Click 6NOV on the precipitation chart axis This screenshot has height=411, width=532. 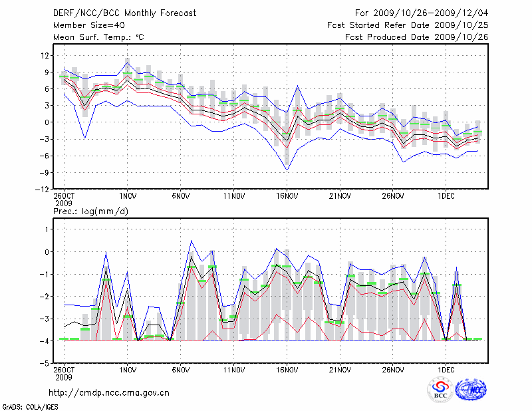point(180,370)
